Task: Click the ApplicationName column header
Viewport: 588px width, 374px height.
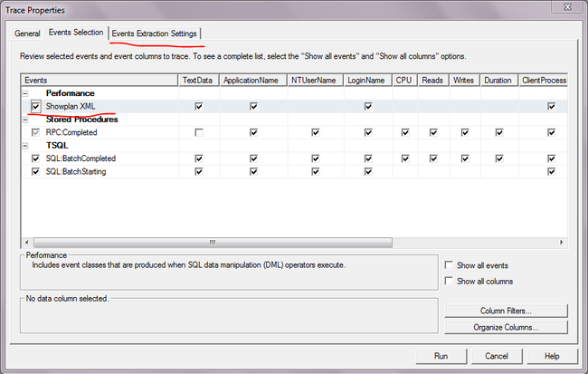Action: [x=253, y=81]
